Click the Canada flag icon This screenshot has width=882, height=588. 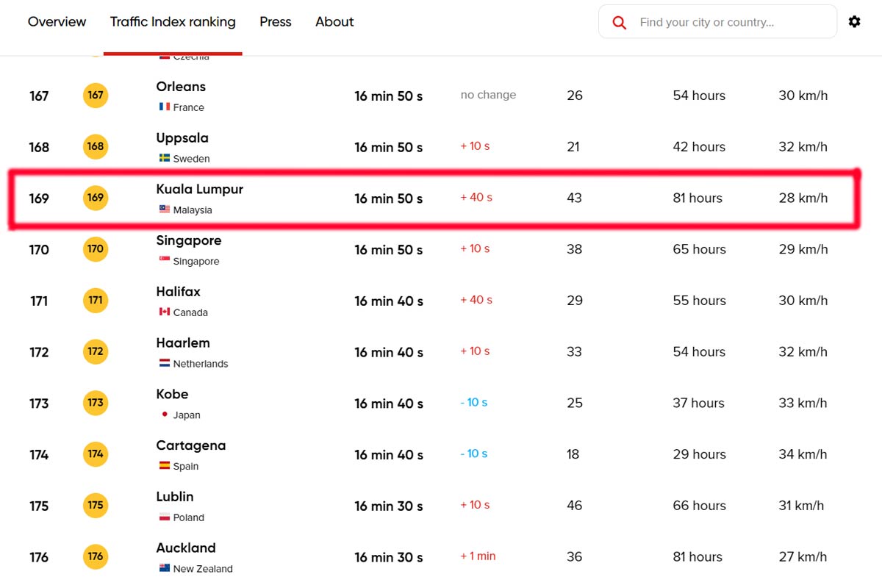pos(165,312)
